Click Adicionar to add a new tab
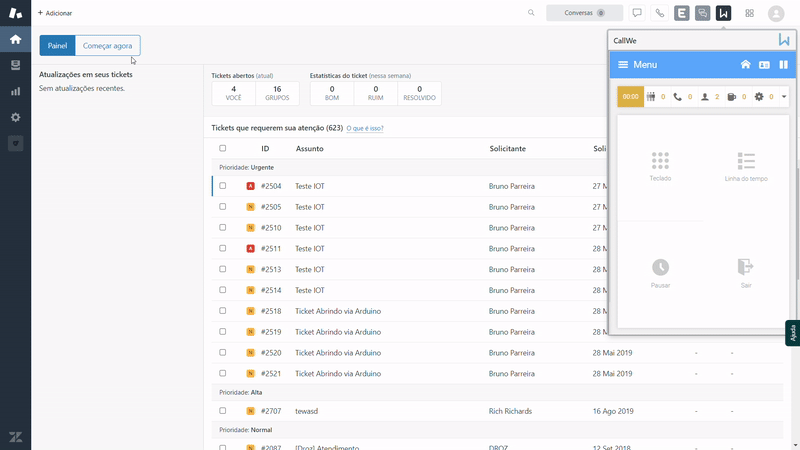This screenshot has height=450, width=800. coord(55,13)
